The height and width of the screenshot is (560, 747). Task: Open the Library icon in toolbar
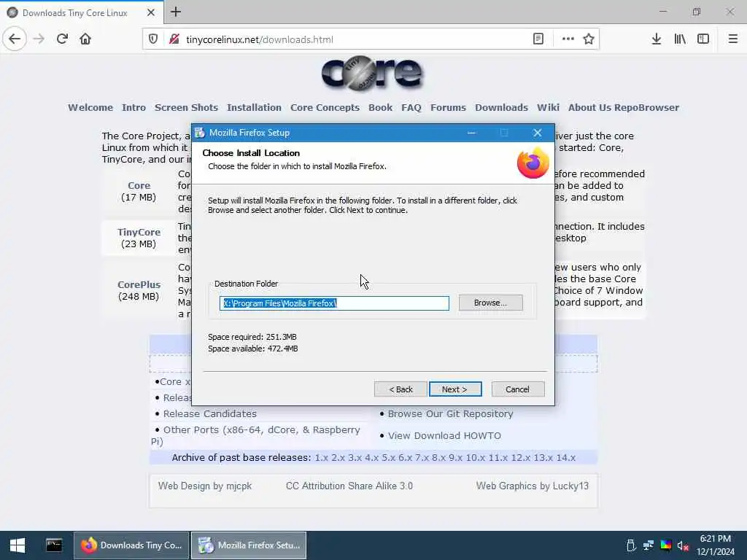tap(680, 39)
